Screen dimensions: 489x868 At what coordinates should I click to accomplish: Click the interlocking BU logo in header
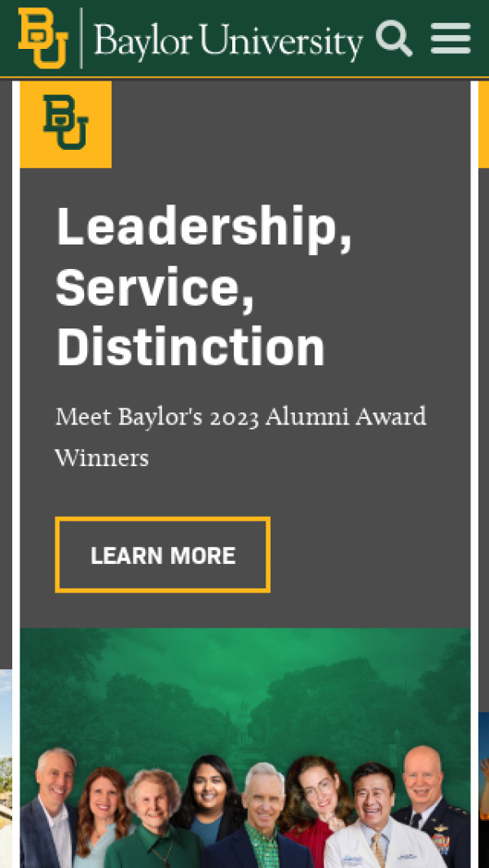click(43, 38)
